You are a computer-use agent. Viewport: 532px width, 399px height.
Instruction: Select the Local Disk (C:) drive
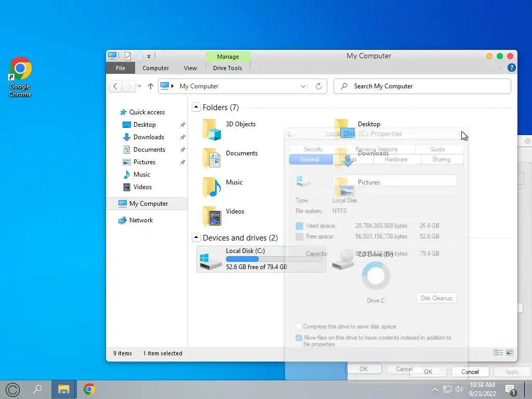[261, 259]
